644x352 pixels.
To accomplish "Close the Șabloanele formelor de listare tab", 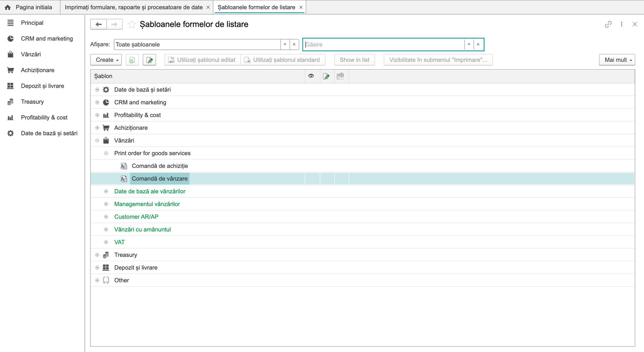I will 301,7.
